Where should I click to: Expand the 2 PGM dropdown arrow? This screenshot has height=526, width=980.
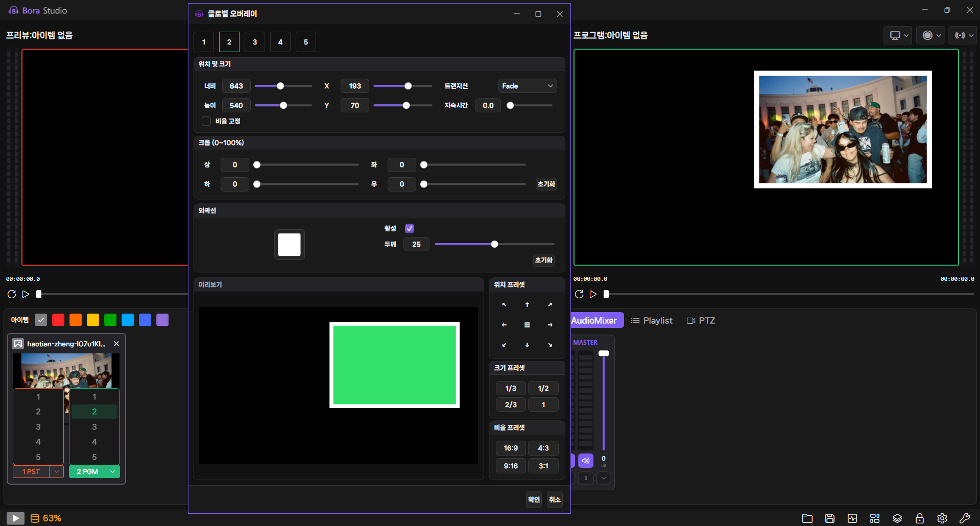coord(113,471)
